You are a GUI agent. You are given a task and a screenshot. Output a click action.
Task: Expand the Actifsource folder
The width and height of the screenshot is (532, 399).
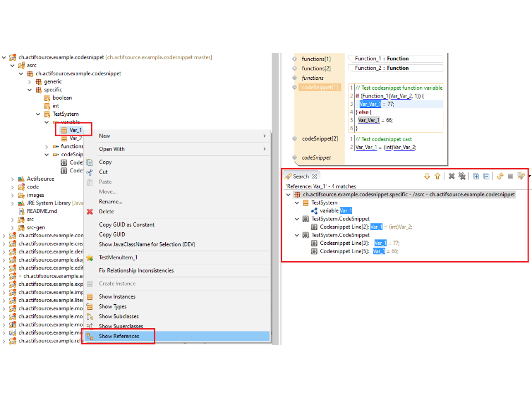coord(13,179)
